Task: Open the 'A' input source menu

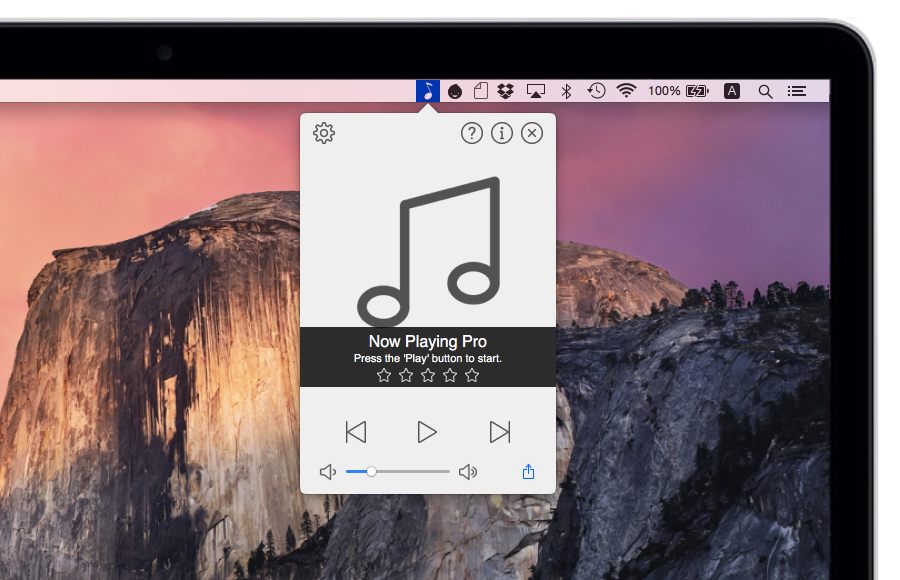Action: point(732,91)
